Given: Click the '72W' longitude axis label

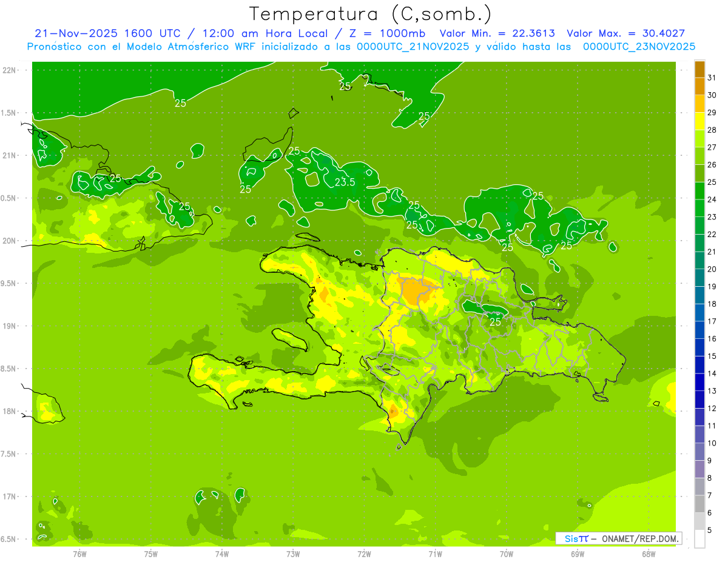Looking at the screenshot, I should click(x=364, y=554).
